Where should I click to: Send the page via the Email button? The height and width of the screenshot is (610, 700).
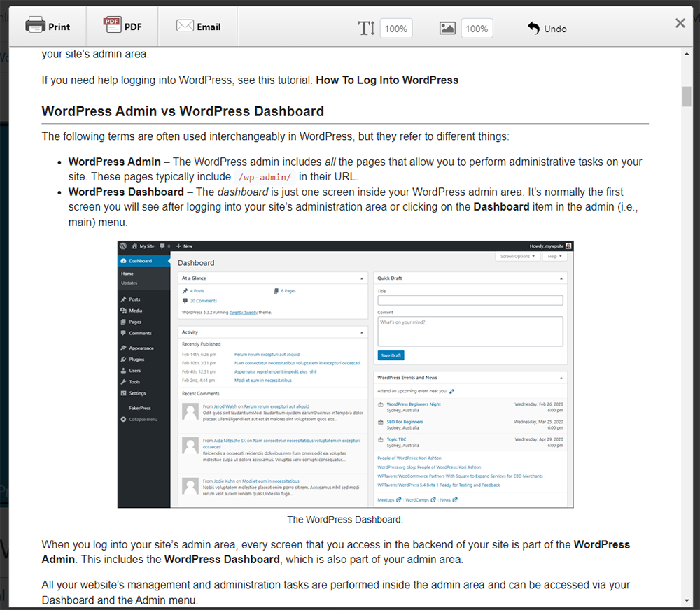198,27
